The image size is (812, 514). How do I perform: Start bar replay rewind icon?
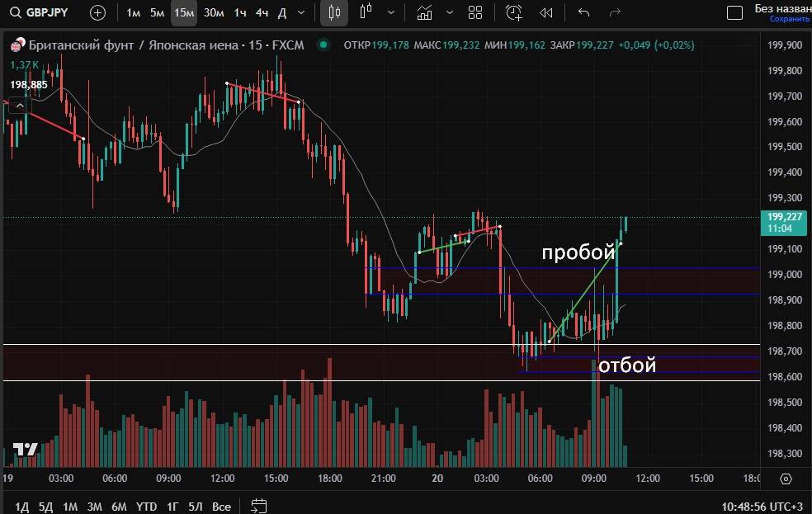[x=545, y=12]
